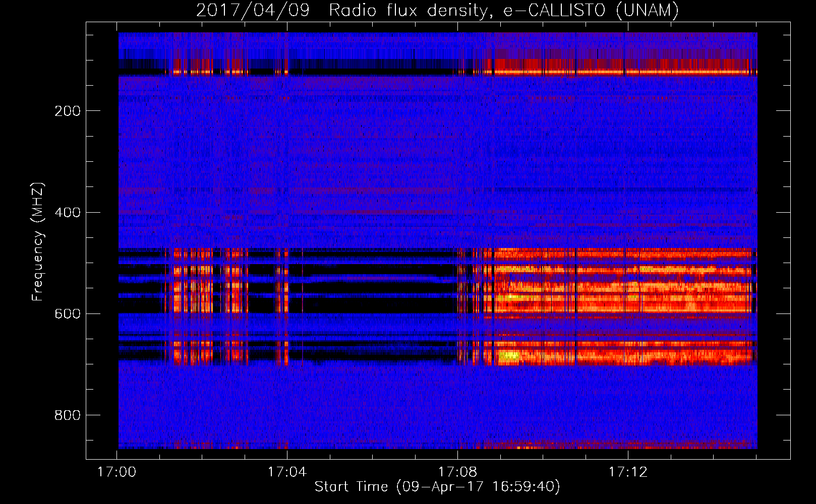Click the "Start Time (09-Apr-17 16:59:40)" label
This screenshot has width=816, height=504.
(437, 487)
